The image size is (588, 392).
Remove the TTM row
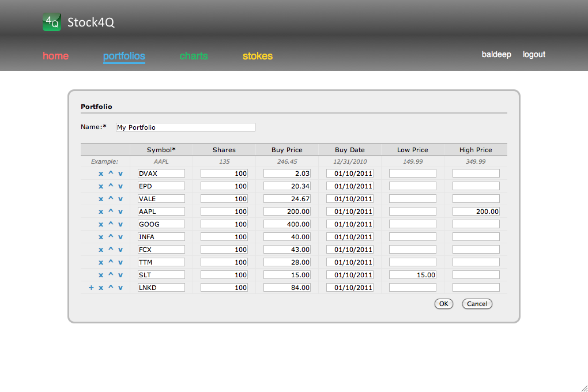[101, 263]
